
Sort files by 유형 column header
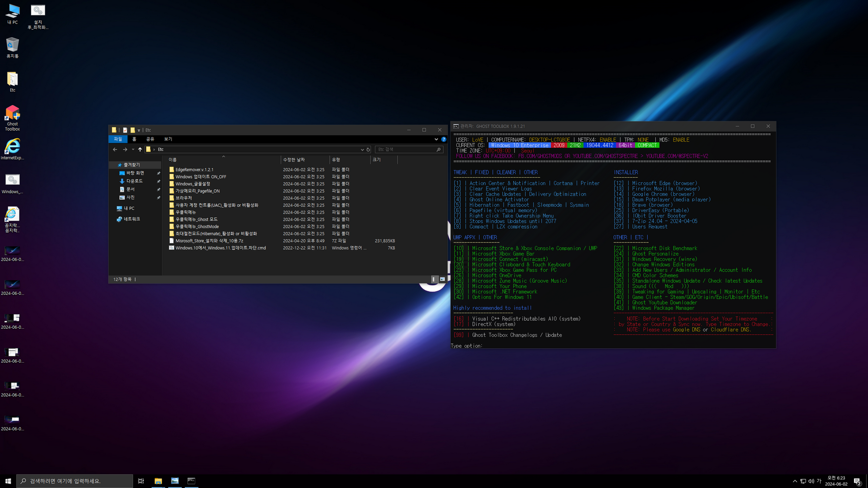350,160
